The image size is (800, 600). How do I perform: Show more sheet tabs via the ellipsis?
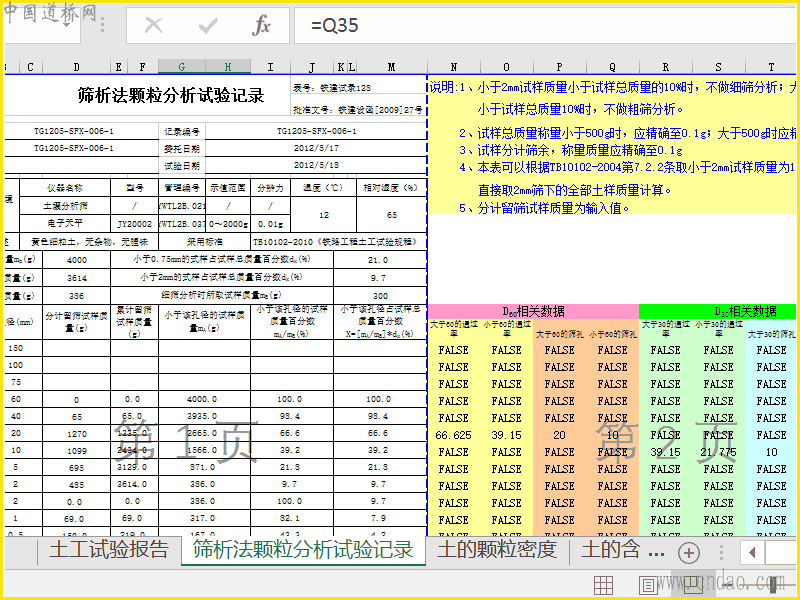pos(656,553)
